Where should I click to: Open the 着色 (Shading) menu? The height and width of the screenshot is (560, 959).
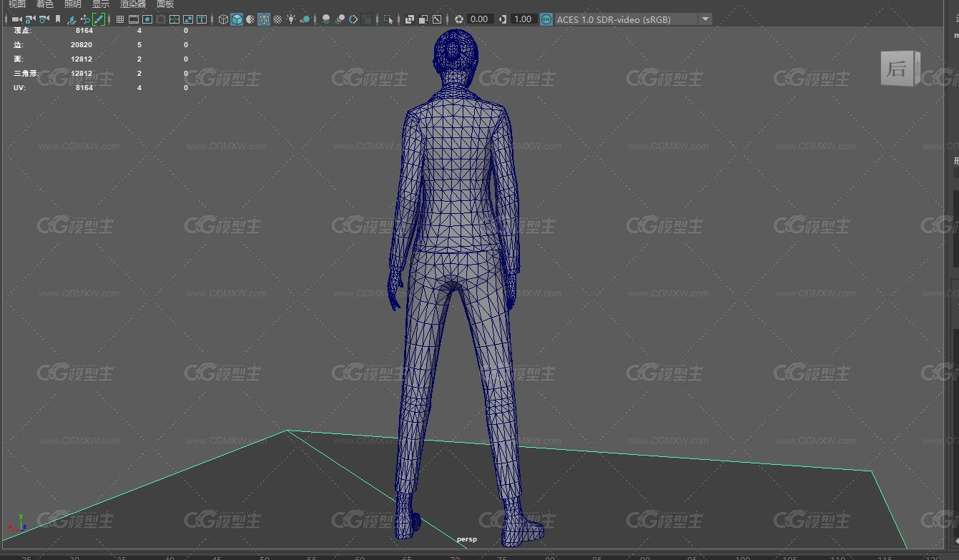pyautogui.click(x=45, y=4)
